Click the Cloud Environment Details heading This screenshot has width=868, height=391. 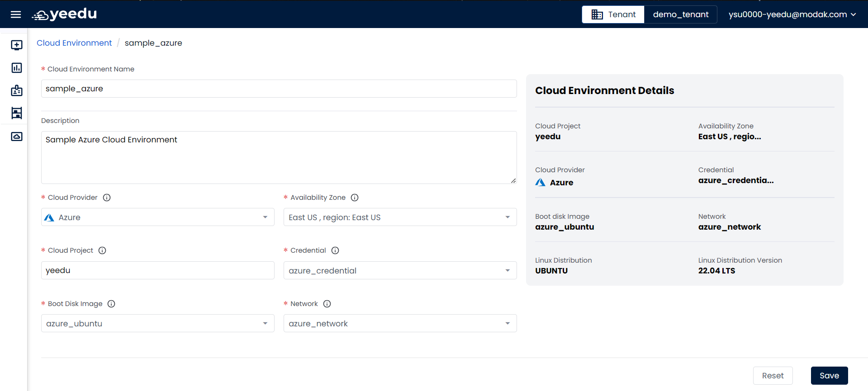coord(604,90)
